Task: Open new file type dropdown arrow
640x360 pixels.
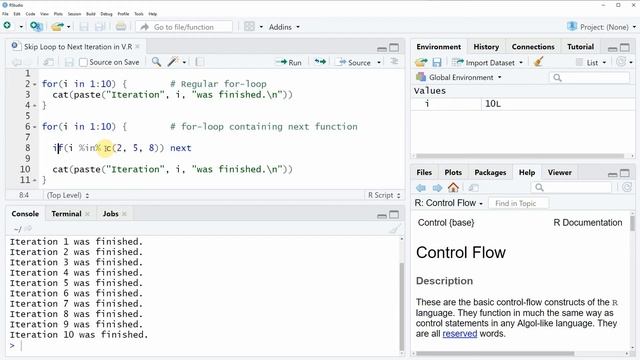Action: pyautogui.click(x=21, y=27)
